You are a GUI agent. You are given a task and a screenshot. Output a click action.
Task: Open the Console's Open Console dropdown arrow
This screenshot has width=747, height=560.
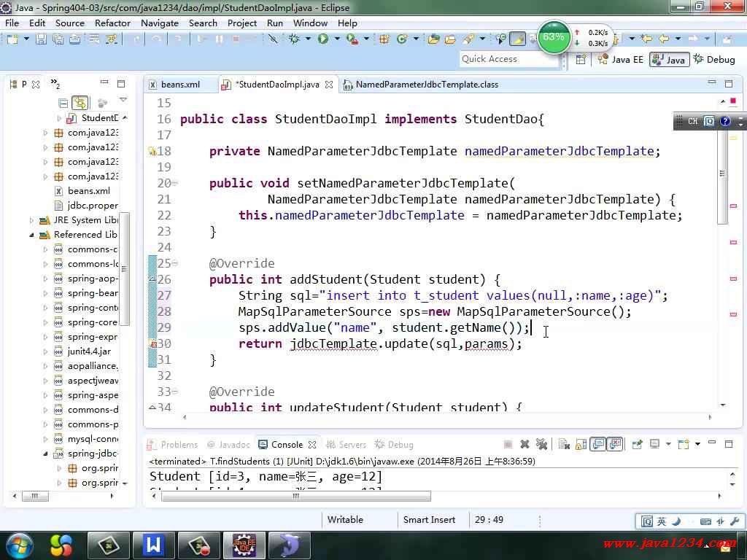point(697,444)
